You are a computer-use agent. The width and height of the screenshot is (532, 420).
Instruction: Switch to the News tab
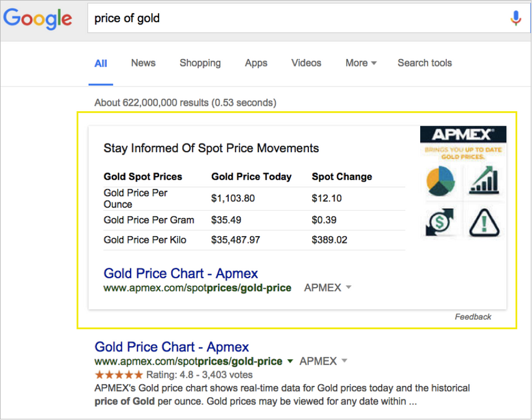(x=143, y=63)
